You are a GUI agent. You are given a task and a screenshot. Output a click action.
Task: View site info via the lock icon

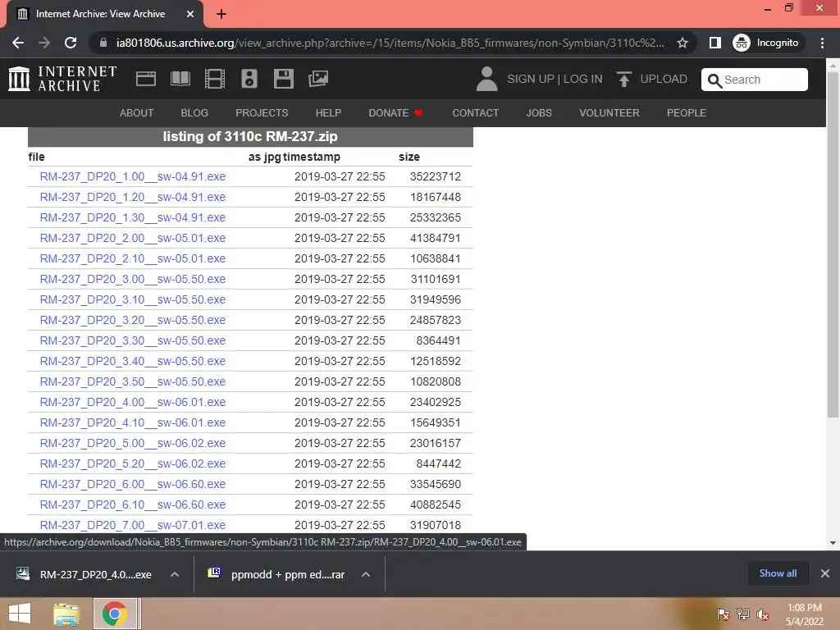click(x=103, y=43)
